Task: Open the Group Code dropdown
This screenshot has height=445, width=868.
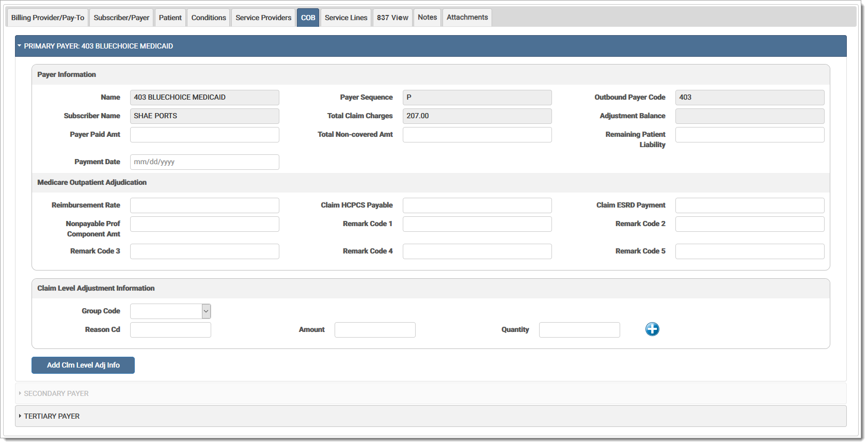Action: [x=170, y=311]
